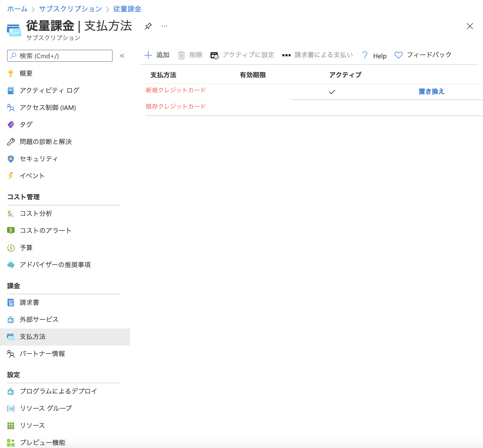
Task: Click 置き換え to replace the card
Action: pos(431,92)
